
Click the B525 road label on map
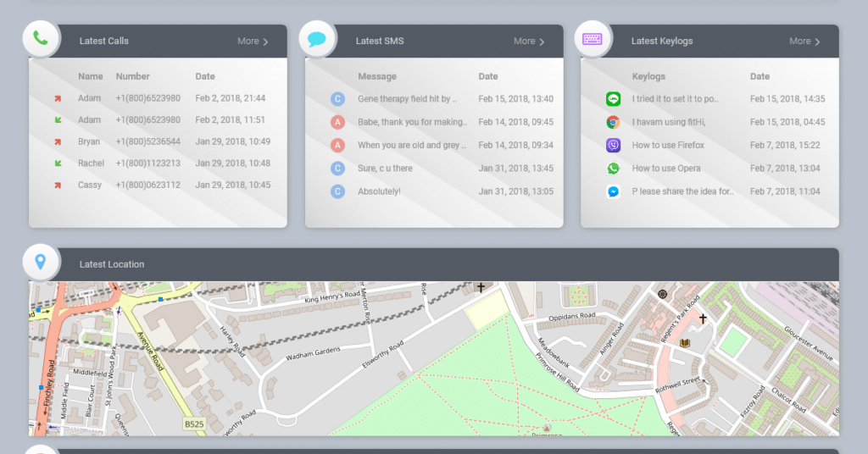coord(194,424)
